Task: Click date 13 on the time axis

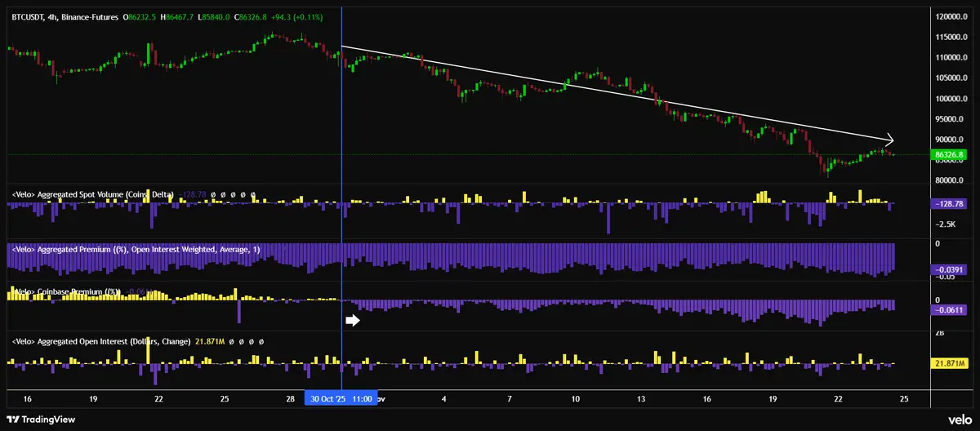Action: (641, 399)
